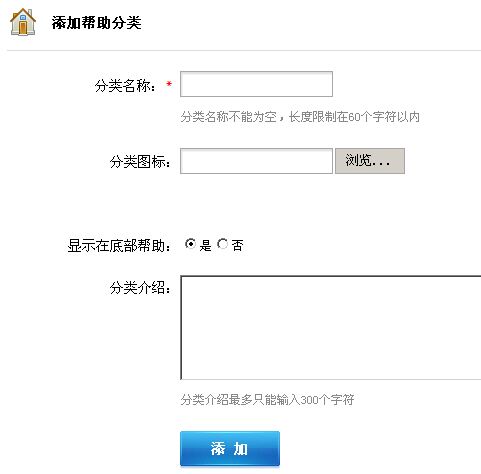481x474 pixels.
Task: Focus the 分类名称 text input field
Action: [x=256, y=84]
